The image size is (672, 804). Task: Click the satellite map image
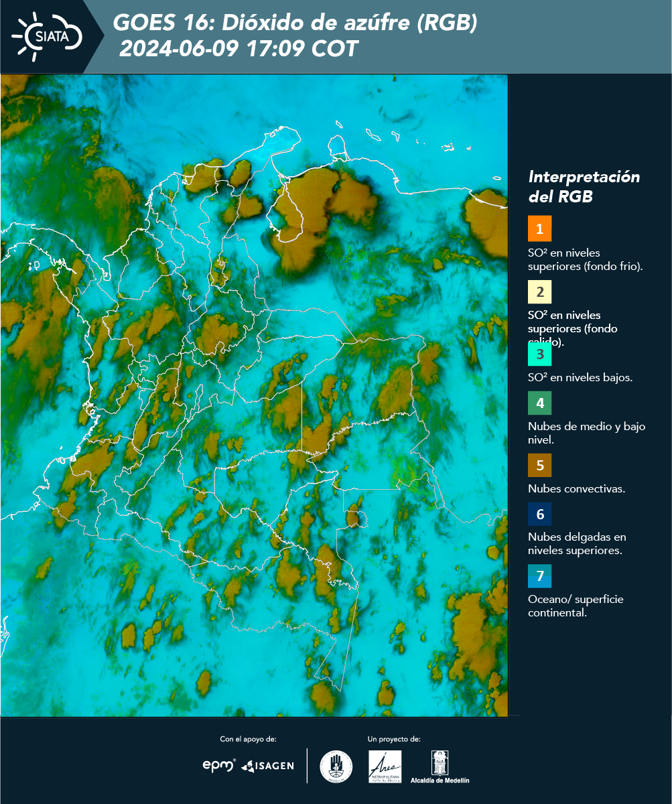pos(255,395)
